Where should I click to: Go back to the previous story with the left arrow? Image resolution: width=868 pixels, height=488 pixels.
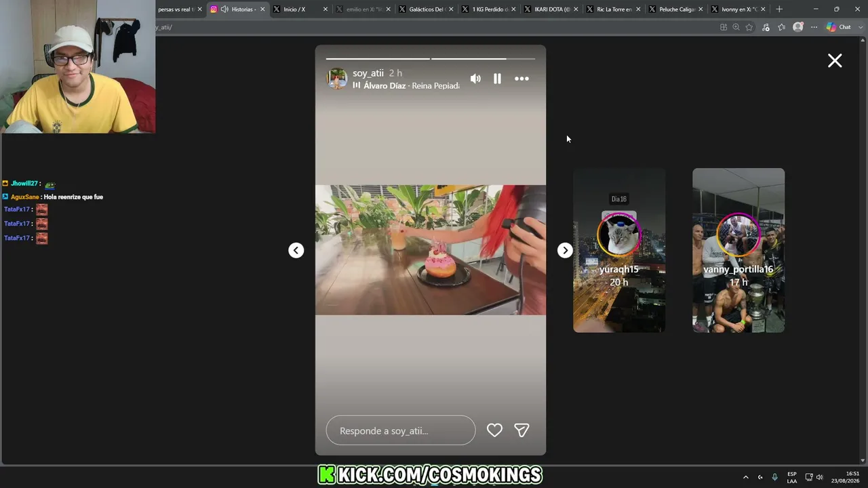tap(296, 250)
